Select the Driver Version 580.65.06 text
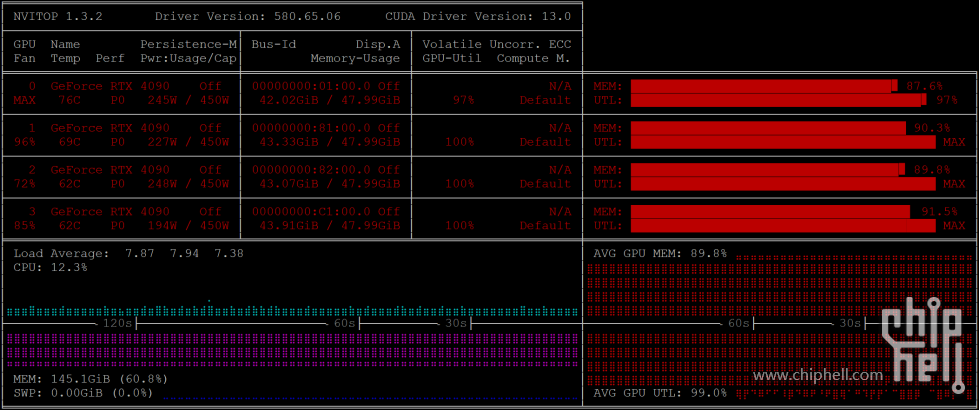 pyautogui.click(x=247, y=16)
